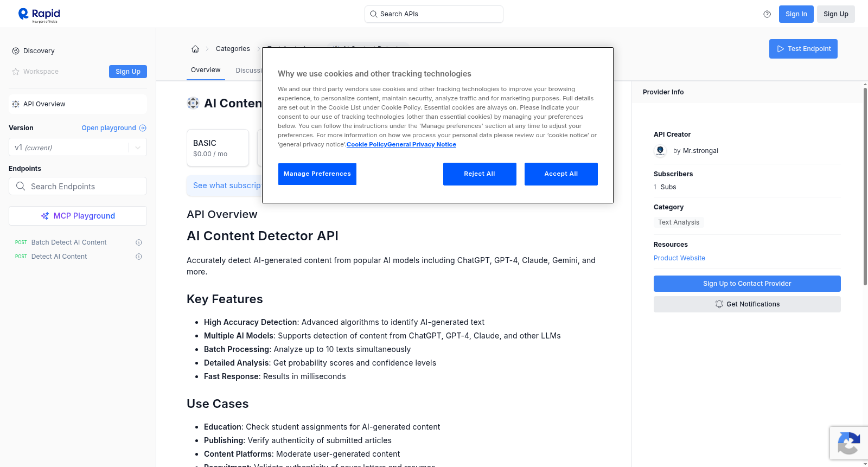Click the 'Use Cases' heading
The width and height of the screenshot is (868, 467).
point(218,404)
